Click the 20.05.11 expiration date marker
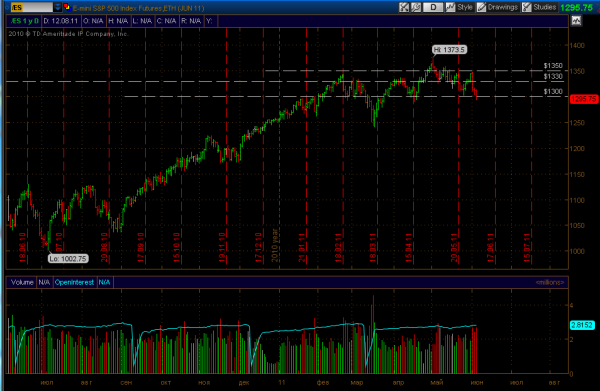The image size is (600, 391). (x=454, y=248)
